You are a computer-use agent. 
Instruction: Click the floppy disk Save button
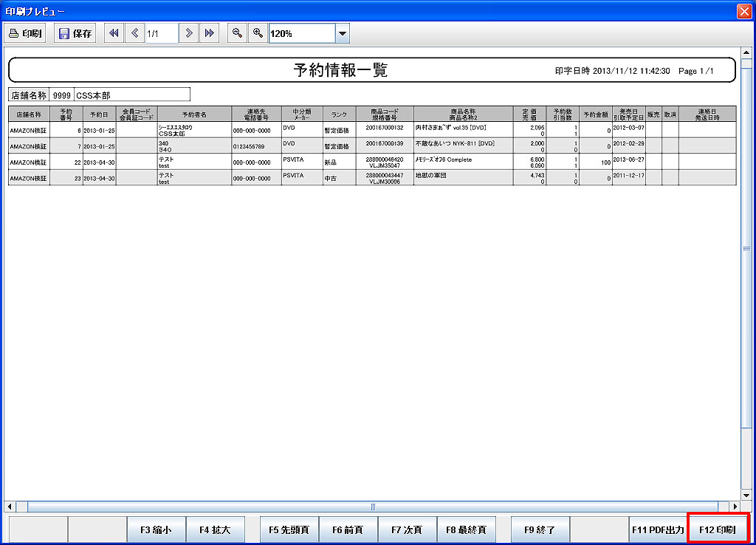coord(75,33)
